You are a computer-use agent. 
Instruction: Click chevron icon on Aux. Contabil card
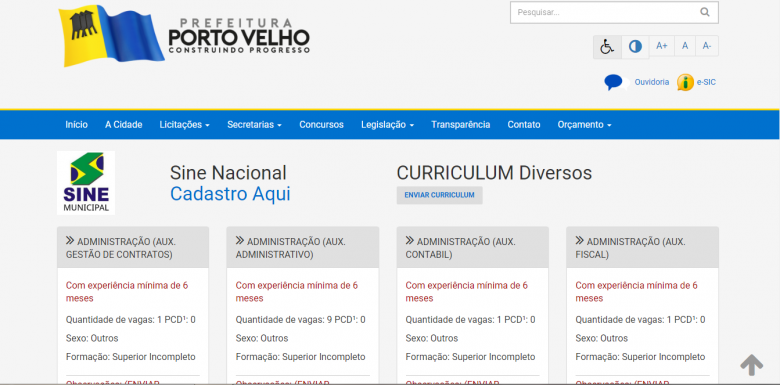point(410,241)
